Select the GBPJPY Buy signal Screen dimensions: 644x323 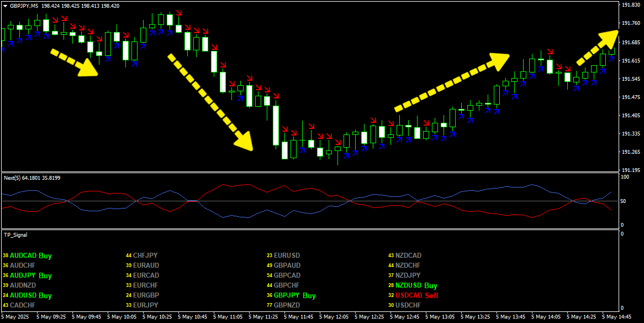[294, 295]
